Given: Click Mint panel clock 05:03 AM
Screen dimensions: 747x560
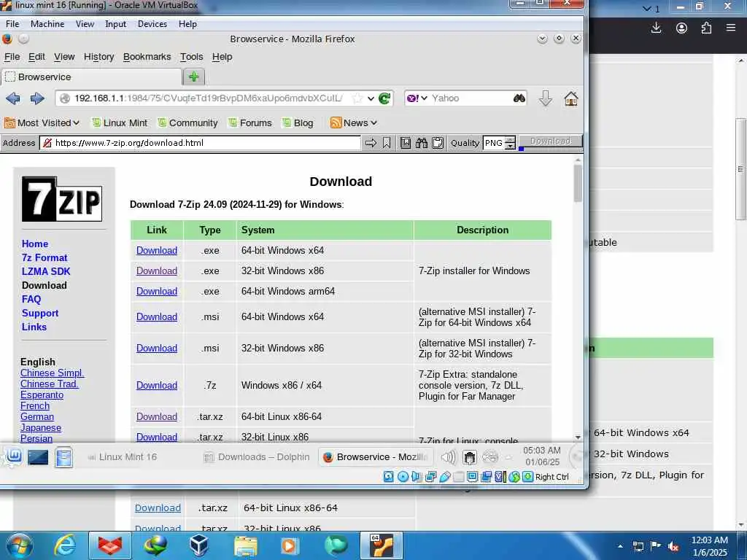Looking at the screenshot, I should pyautogui.click(x=542, y=456).
